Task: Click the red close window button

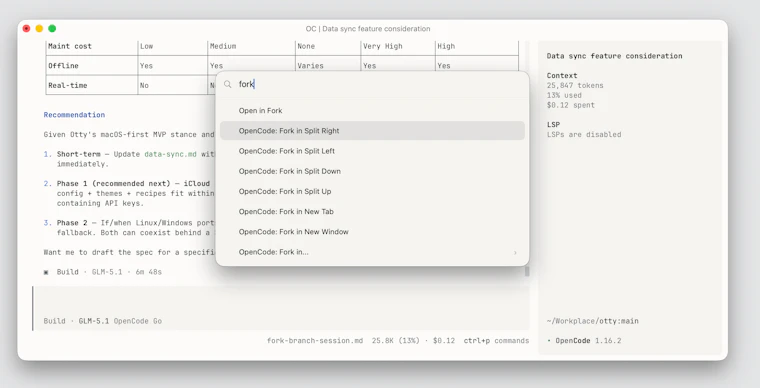Action: pos(27,29)
